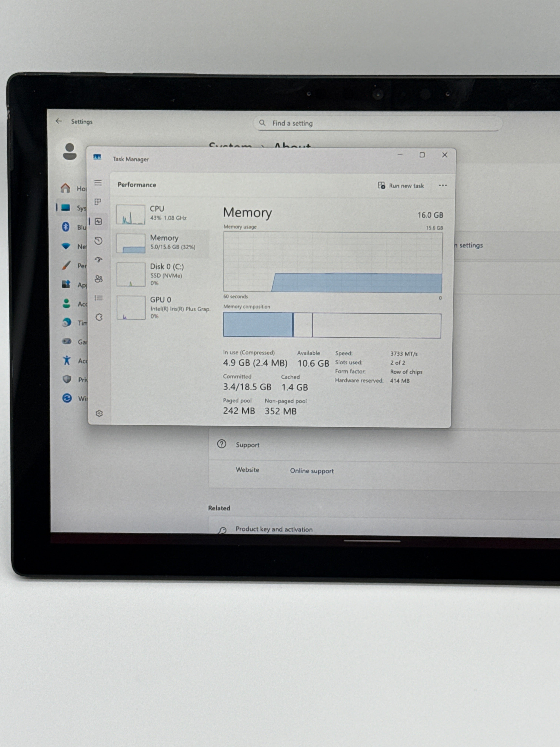The height and width of the screenshot is (747, 560).
Task: Click the search magnifier icon in Settings
Action: [262, 123]
